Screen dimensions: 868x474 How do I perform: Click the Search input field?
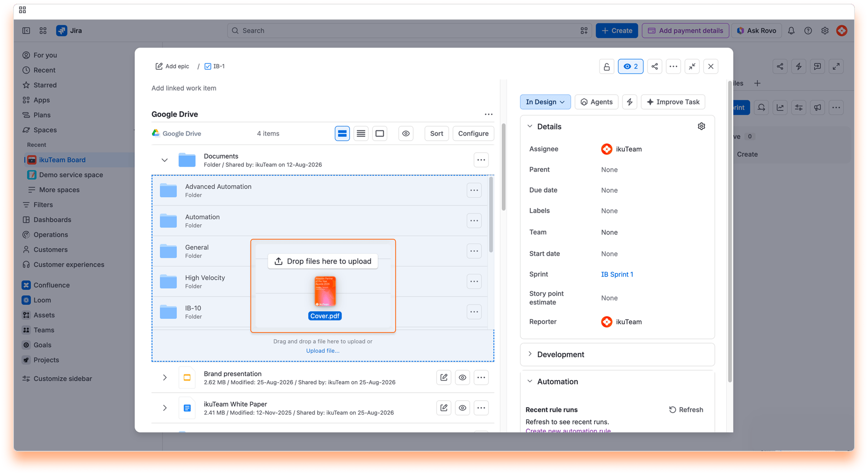(x=409, y=30)
